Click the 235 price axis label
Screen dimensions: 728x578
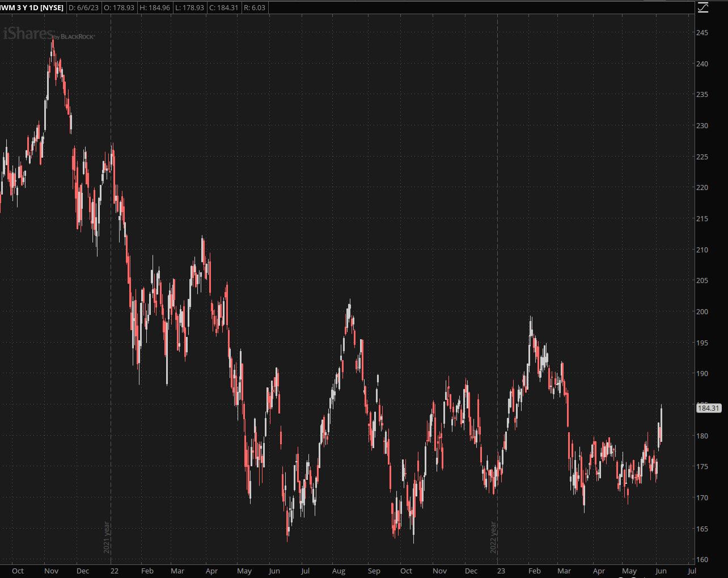[x=702, y=95]
